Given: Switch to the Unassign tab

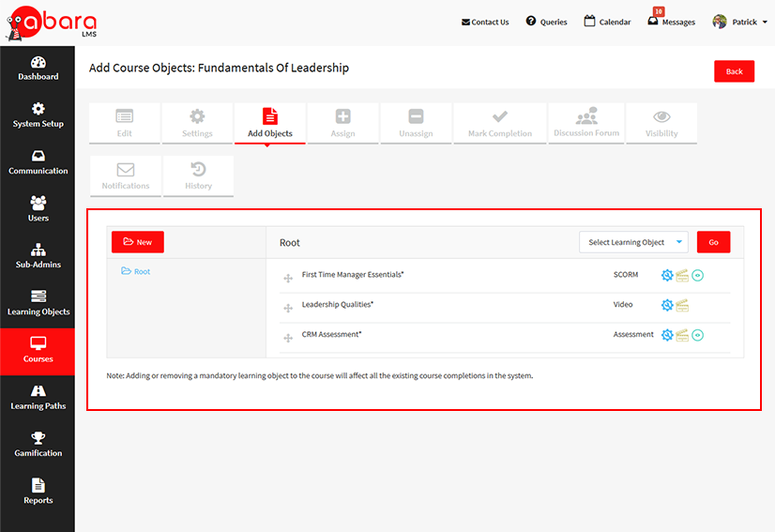Looking at the screenshot, I should click(417, 123).
